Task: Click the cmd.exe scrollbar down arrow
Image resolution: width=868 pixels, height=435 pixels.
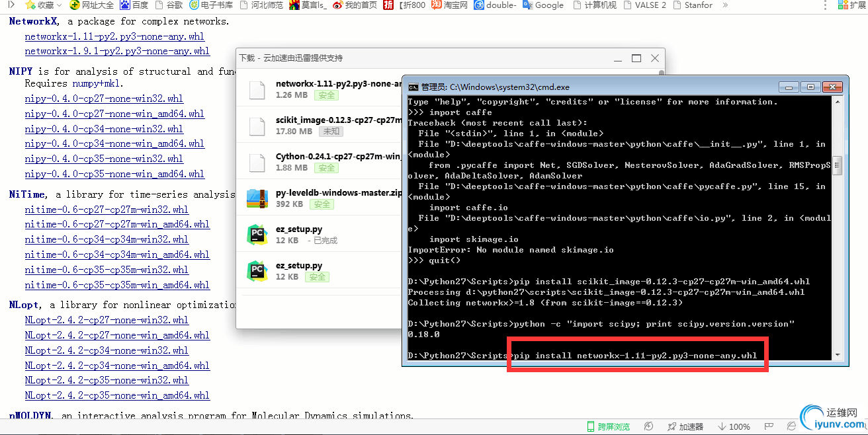Action: click(x=838, y=356)
